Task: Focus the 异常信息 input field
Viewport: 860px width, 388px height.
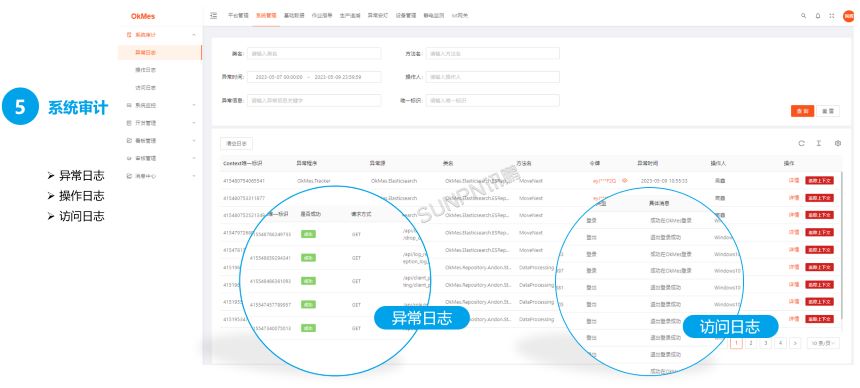Action: [314, 100]
